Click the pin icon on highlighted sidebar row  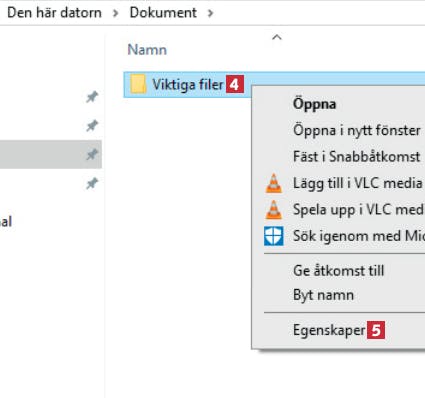(x=92, y=154)
